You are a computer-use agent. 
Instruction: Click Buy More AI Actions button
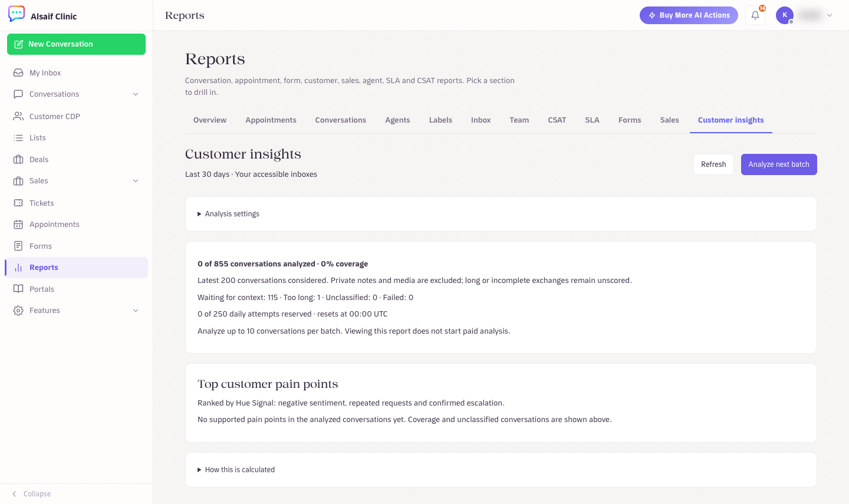[x=689, y=15]
